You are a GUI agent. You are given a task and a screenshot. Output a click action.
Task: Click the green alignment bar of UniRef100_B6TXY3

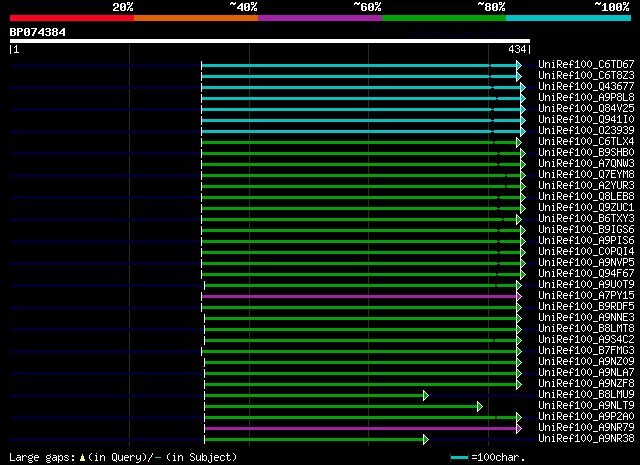(x=359, y=220)
